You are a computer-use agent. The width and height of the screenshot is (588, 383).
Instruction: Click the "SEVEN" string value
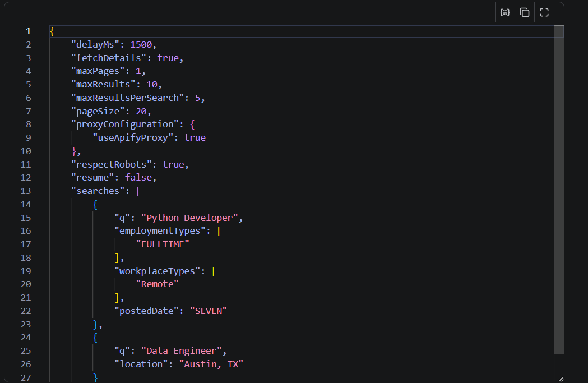[209, 311]
